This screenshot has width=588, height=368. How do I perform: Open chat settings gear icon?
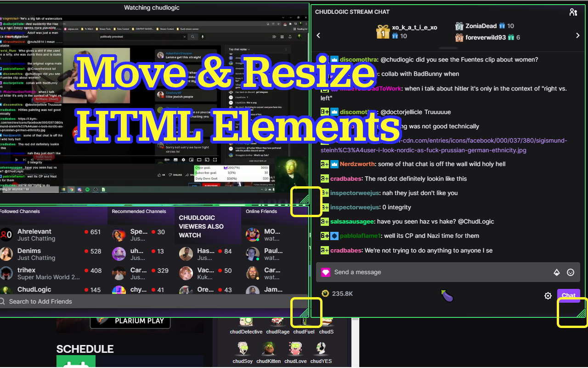point(548,296)
